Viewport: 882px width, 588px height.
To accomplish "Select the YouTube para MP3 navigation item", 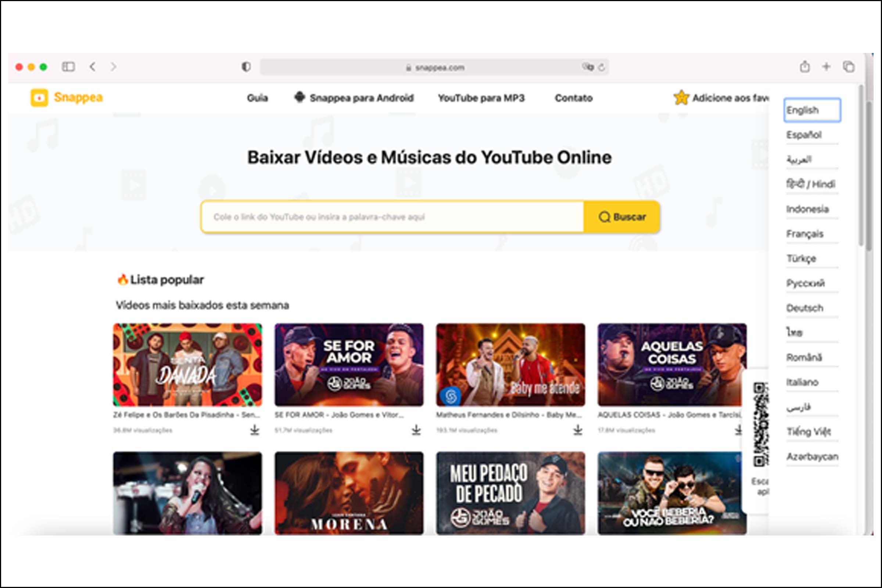I will click(482, 98).
